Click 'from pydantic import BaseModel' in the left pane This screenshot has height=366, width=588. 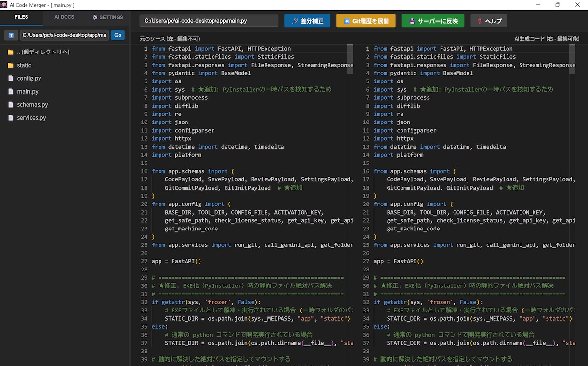pyautogui.click(x=201, y=73)
